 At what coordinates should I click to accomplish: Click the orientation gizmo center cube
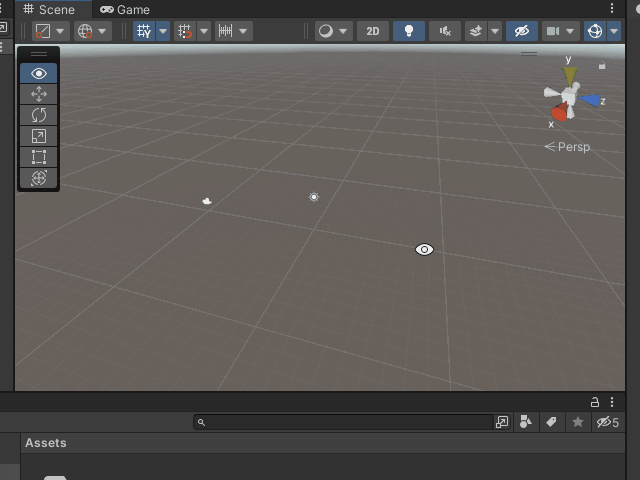coord(568,97)
